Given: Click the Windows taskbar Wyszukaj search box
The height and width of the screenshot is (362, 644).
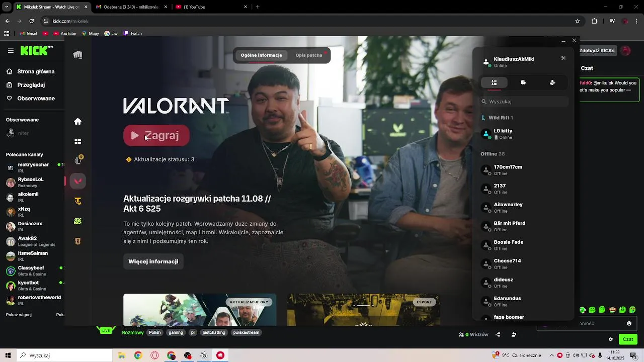Looking at the screenshot, I should (x=65, y=355).
